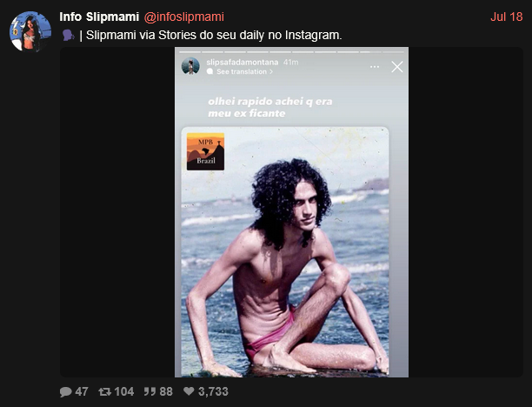
Task: Click the 3,733 likes count
Action: point(213,391)
